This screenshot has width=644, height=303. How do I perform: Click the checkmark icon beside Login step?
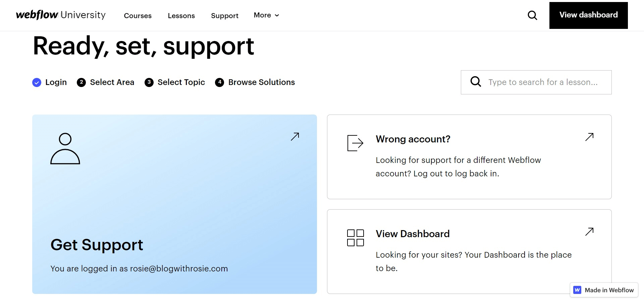tap(37, 82)
